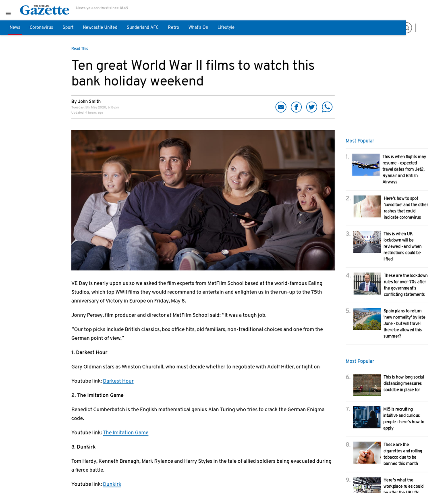Open the Coronavirus section

[x=41, y=27]
